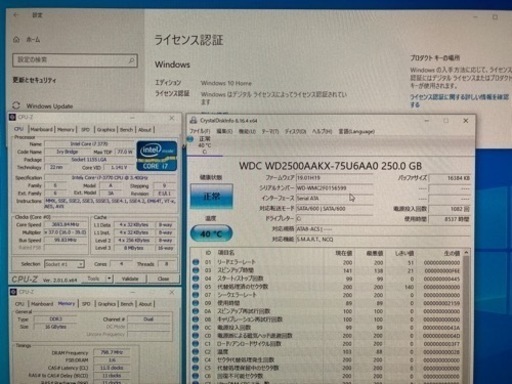Click status orb of attribute C5 row
The height and width of the screenshot is (384, 512).
coord(196,368)
